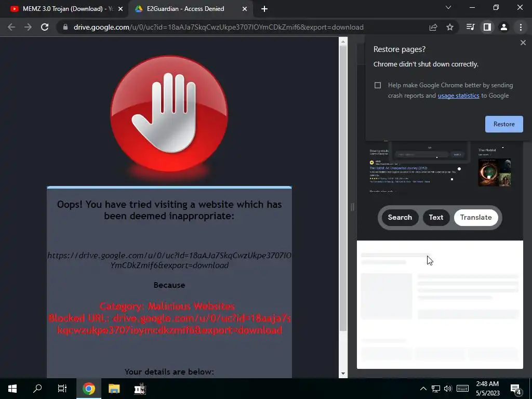Viewport: 532px width, 399px height.
Task: Click the Restore button
Action: (504, 124)
